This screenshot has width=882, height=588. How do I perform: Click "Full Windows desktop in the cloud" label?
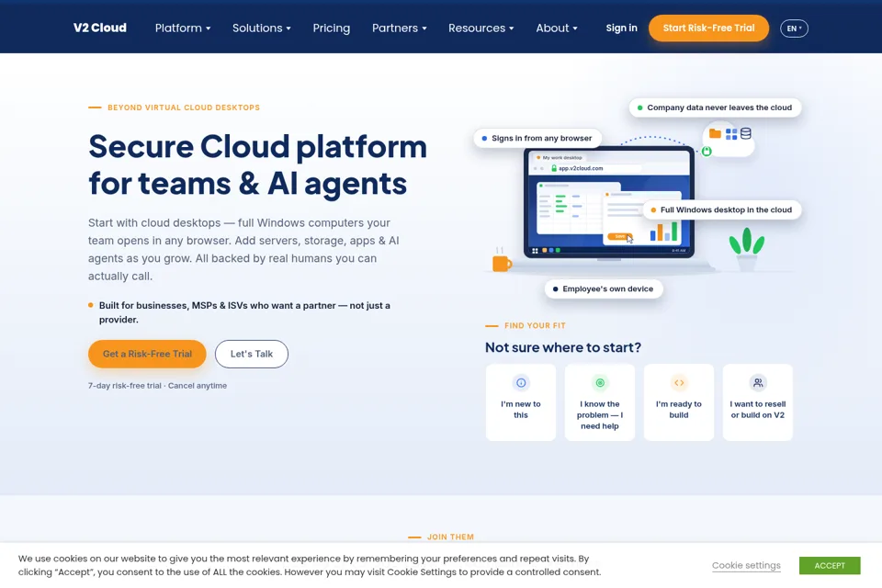[x=722, y=209]
